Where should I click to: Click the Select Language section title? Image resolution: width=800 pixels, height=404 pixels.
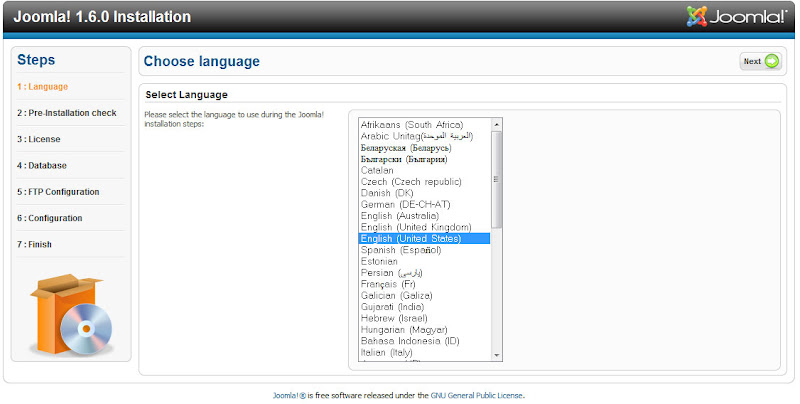186,94
